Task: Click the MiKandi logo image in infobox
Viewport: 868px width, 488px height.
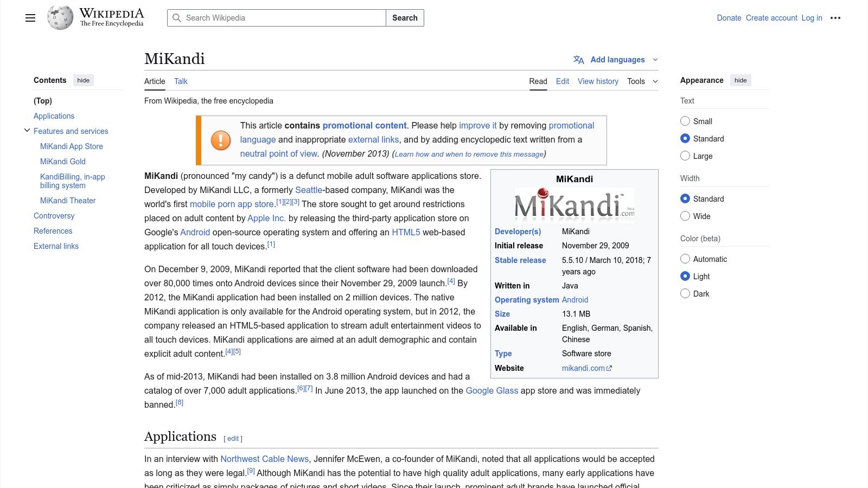Action: (x=575, y=206)
